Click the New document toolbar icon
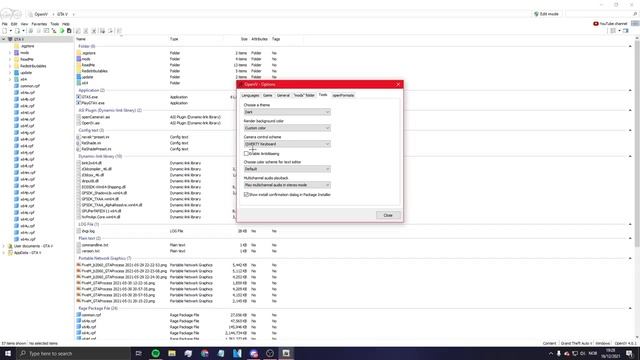 point(4,31)
